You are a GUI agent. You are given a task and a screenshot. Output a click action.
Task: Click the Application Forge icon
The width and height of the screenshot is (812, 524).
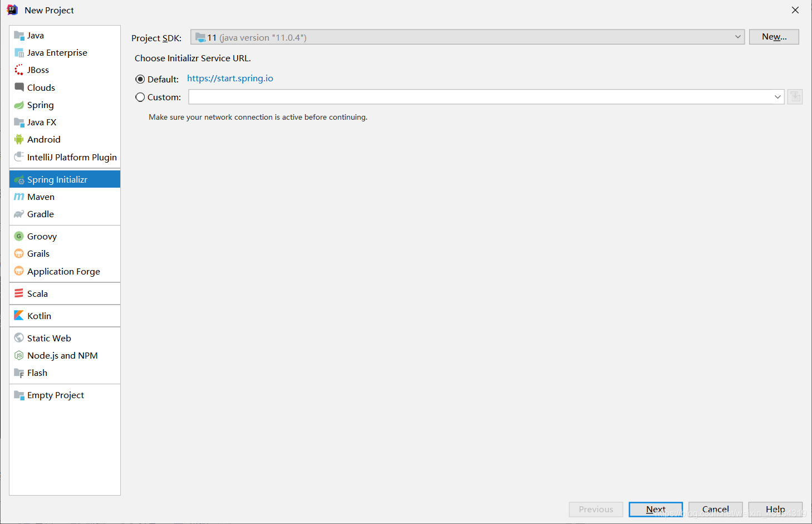coord(19,271)
